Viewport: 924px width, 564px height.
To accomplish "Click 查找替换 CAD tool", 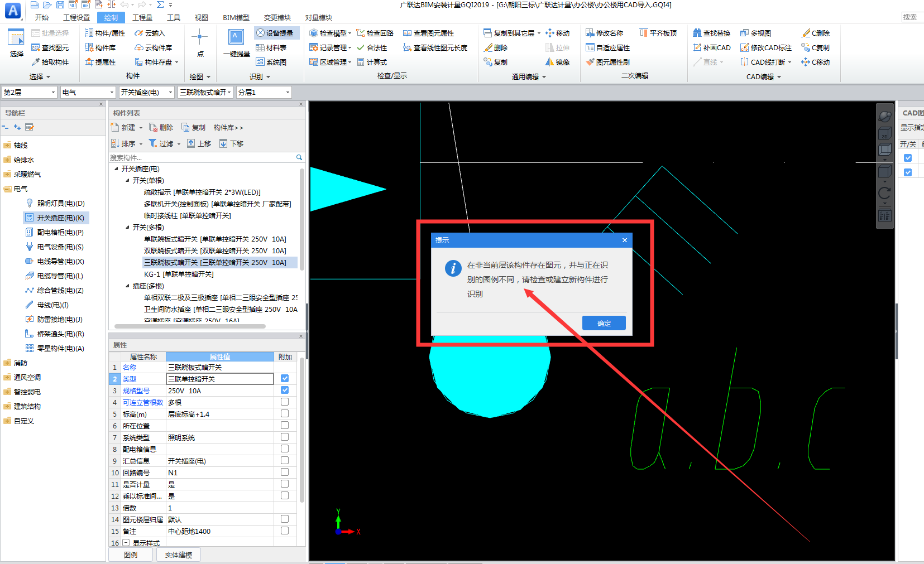I will click(712, 33).
